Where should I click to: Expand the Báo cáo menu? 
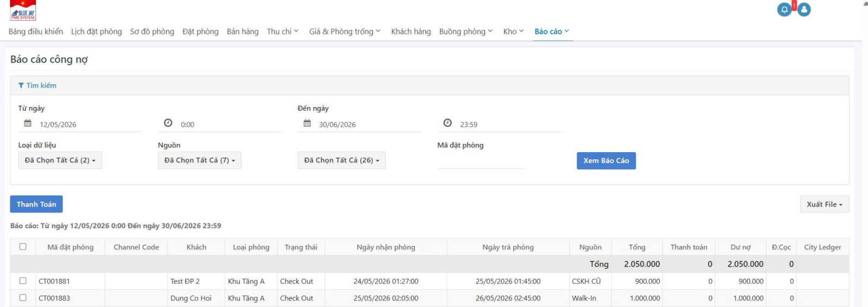pos(552,32)
